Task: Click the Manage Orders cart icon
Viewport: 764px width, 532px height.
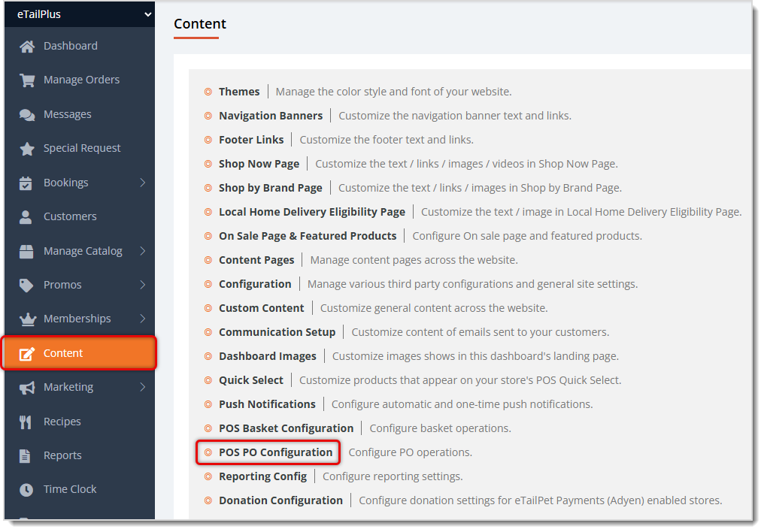Action: (27, 80)
